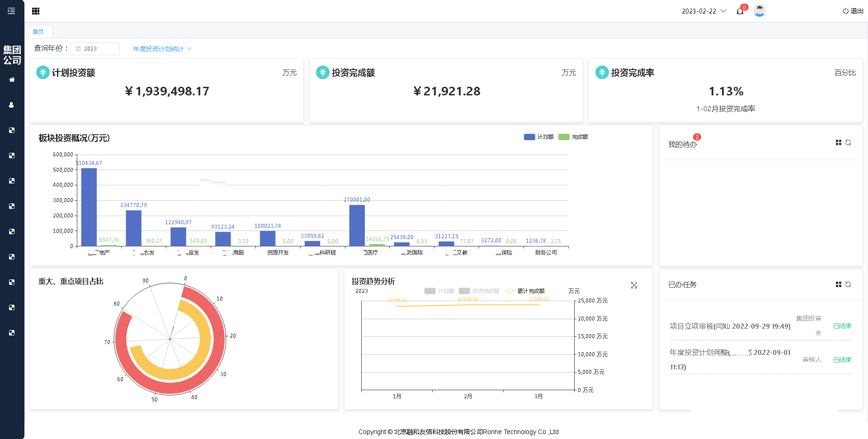868x439 pixels.
Task: Expand the 投资趋势分析 chart to fullscreen
Action: (634, 285)
